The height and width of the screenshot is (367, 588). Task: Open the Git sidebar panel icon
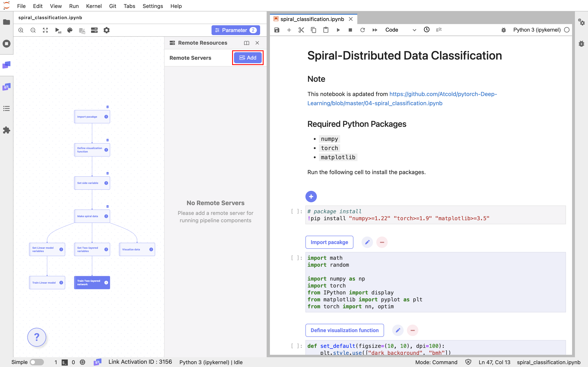[x=7, y=87]
